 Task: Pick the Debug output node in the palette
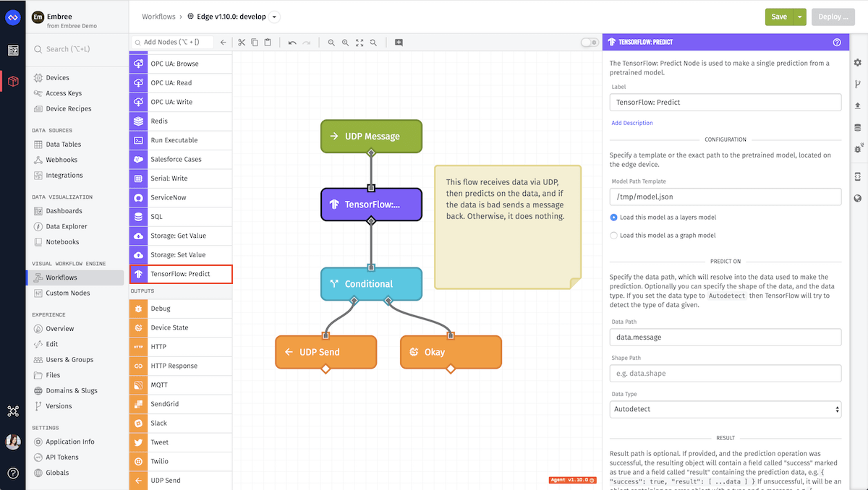(x=181, y=308)
